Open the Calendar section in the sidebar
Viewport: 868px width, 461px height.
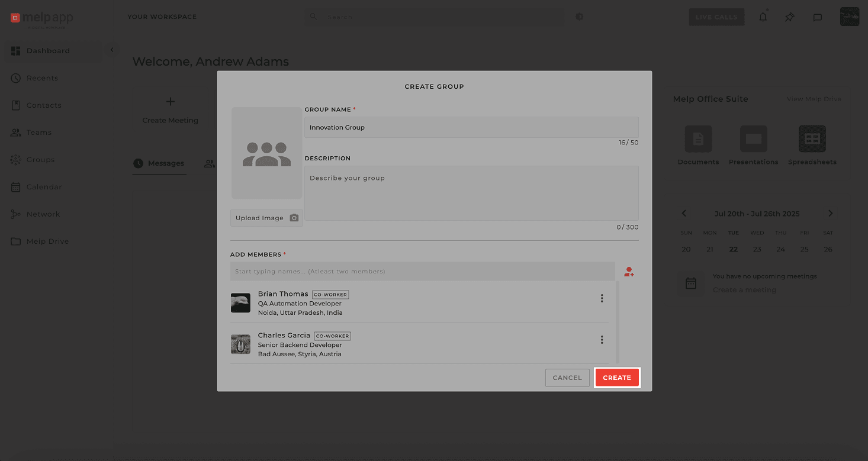tap(43, 186)
